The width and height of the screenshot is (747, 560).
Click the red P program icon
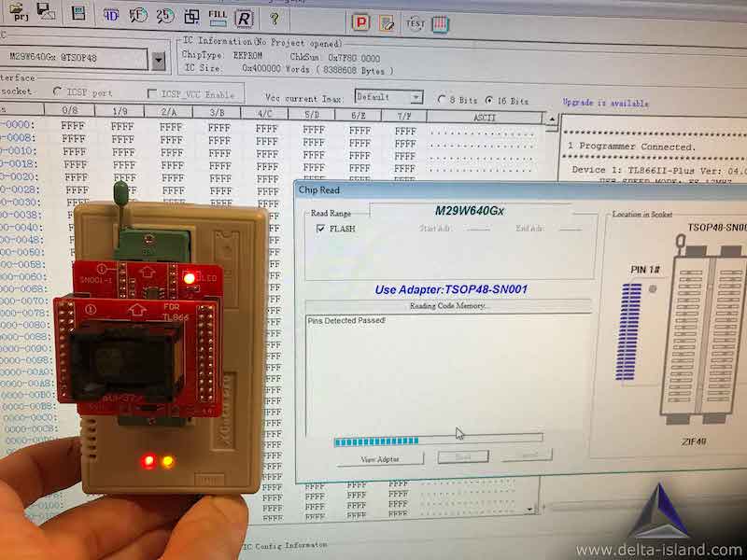361,21
